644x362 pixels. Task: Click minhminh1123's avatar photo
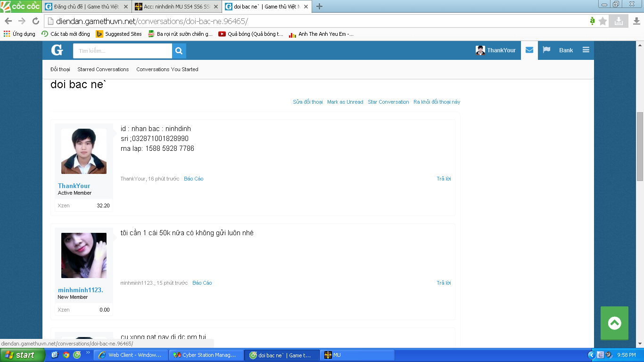point(84,255)
